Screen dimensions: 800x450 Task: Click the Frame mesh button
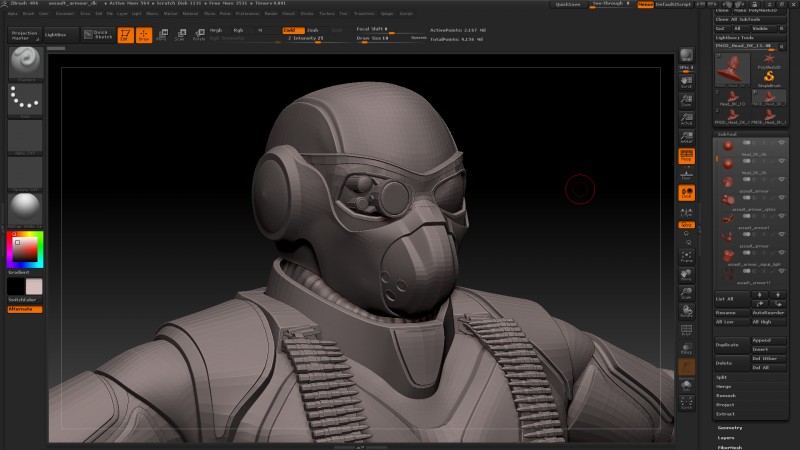click(686, 256)
